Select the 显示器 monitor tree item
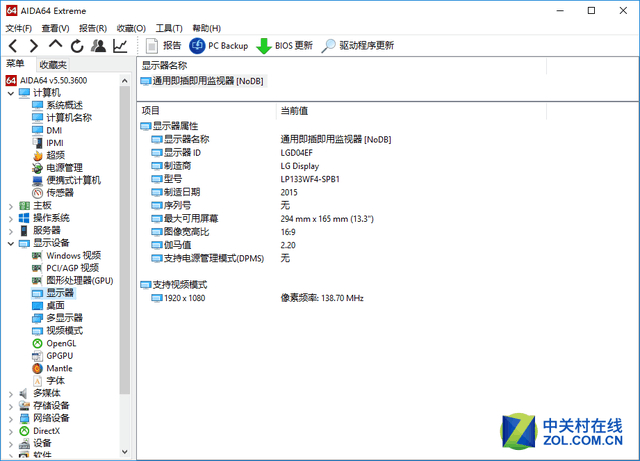 point(53,293)
